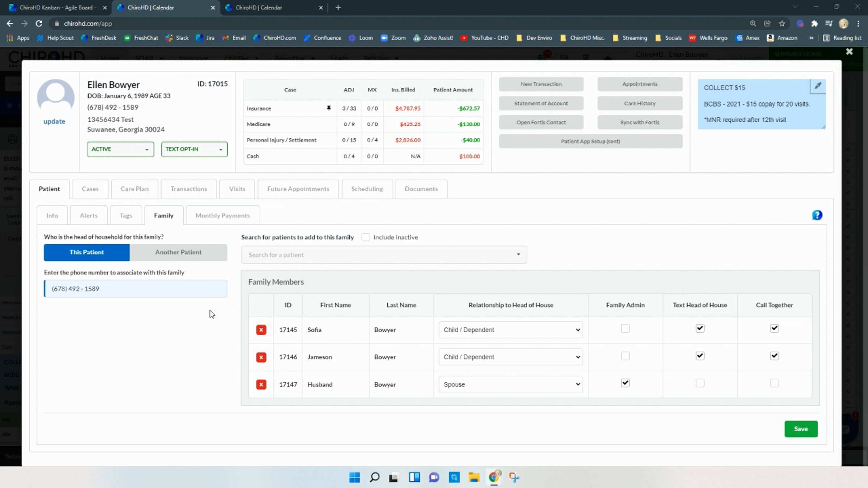The image size is (868, 488).
Task: Open the ACTIVE status dropdown
Action: pyautogui.click(x=120, y=149)
